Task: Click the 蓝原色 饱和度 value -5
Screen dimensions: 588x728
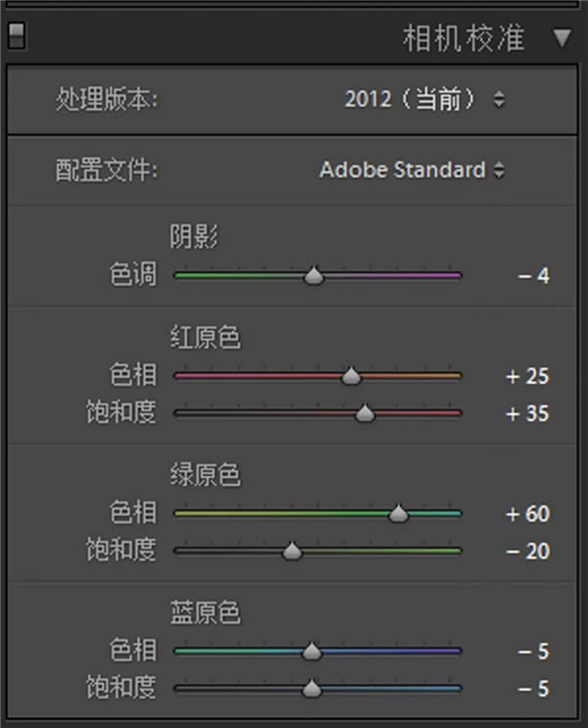Action: pyautogui.click(x=534, y=689)
